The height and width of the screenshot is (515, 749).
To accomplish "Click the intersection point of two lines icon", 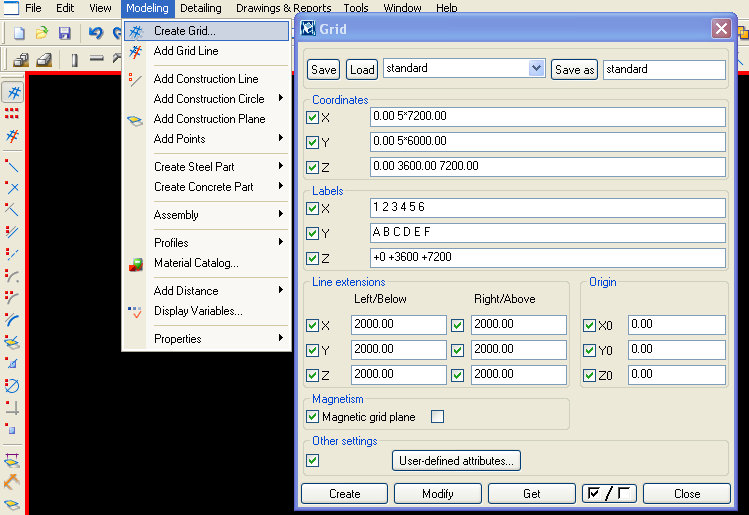I will (12, 187).
